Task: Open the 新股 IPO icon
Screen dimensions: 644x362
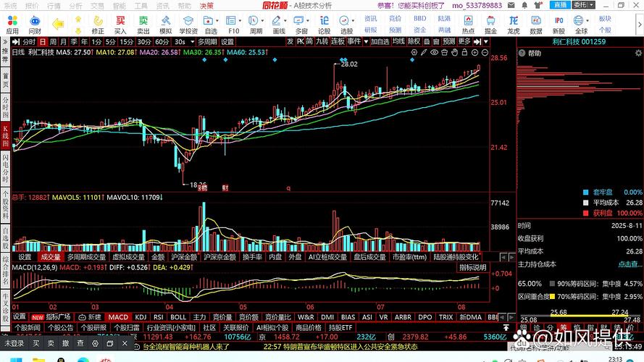Action: (x=559, y=24)
